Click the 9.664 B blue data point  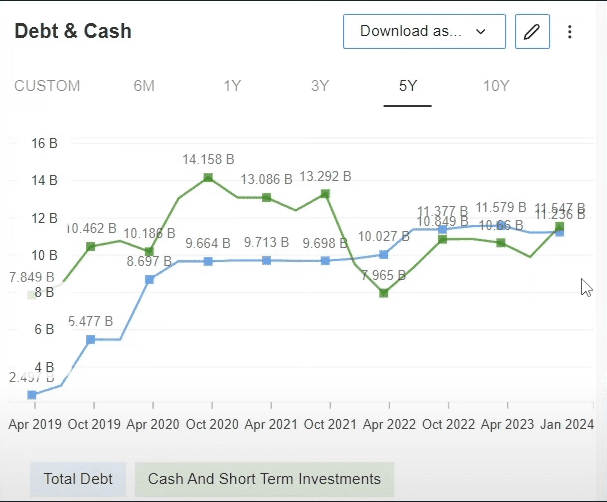(x=208, y=261)
